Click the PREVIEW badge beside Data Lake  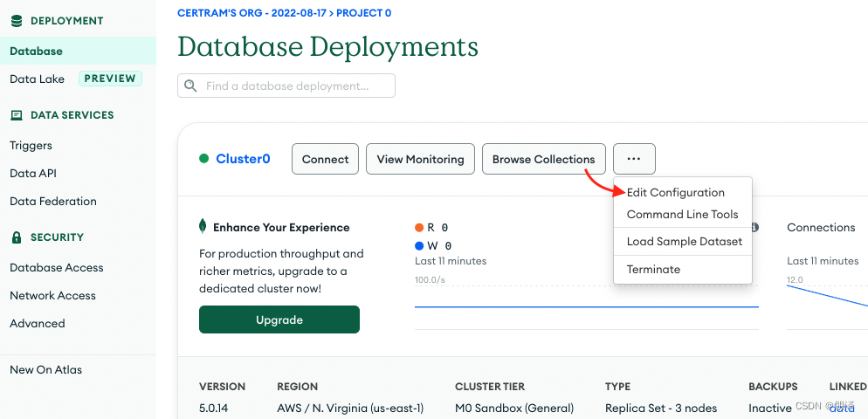(x=110, y=79)
